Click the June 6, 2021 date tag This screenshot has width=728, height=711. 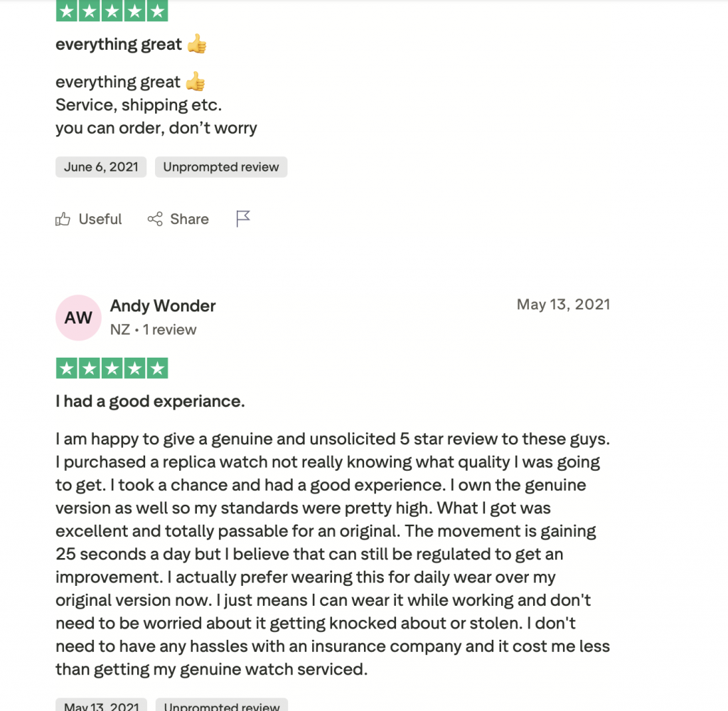pyautogui.click(x=101, y=167)
